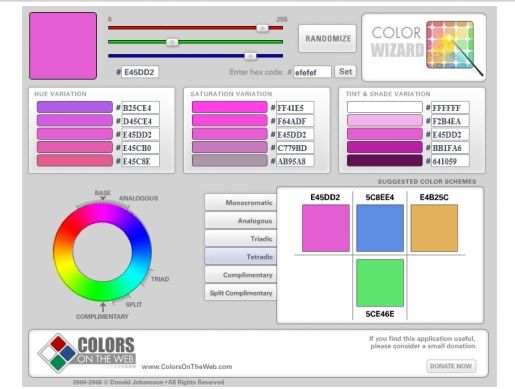515x389 pixels.
Task: Pick the FF41E5 saturation swatch
Action: coord(229,107)
